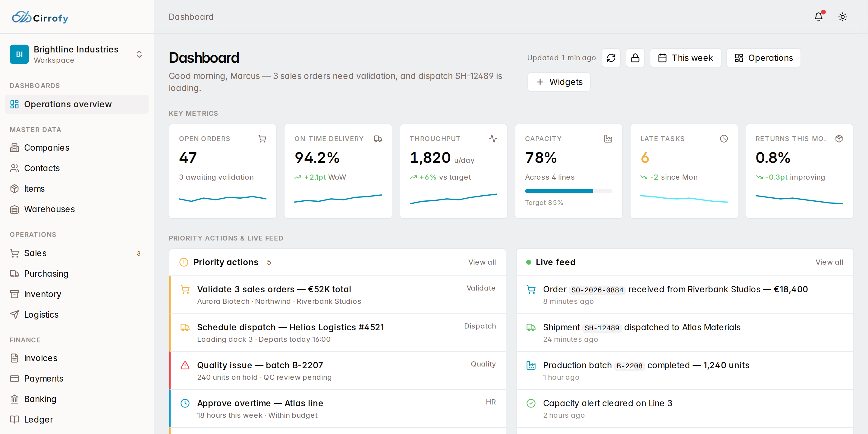The height and width of the screenshot is (434, 868).
Task: Click the package icon on Returns card
Action: click(x=839, y=139)
